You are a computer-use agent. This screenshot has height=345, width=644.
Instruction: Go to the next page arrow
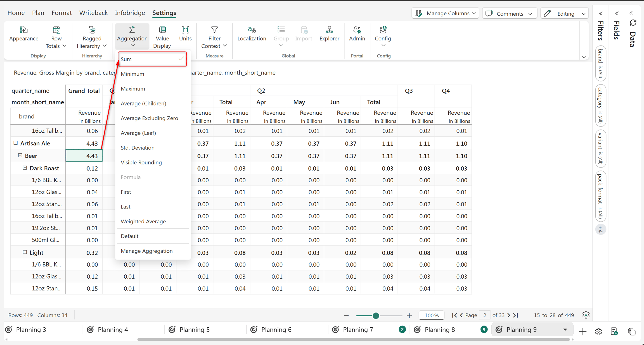[x=509, y=315]
